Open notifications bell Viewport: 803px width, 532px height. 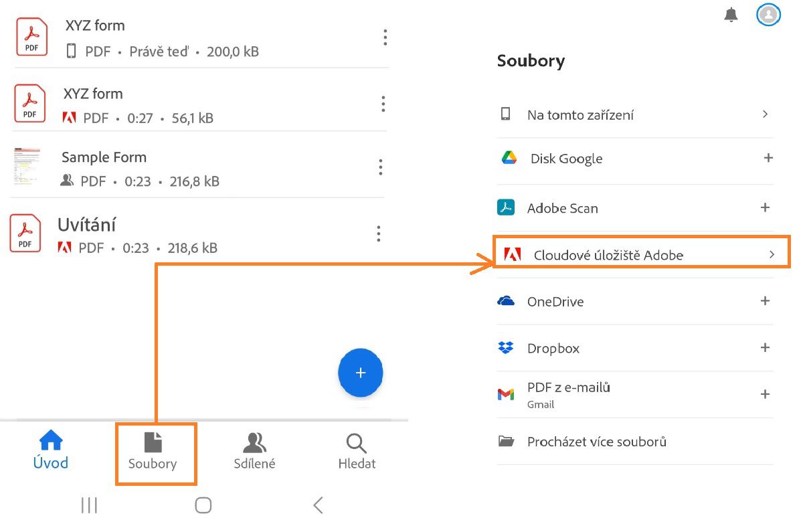tap(731, 15)
